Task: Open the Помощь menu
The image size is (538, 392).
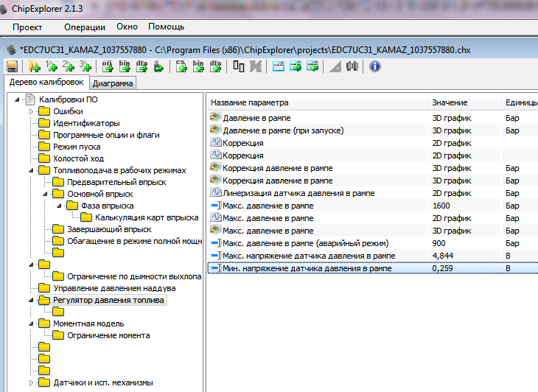Action: point(166,27)
